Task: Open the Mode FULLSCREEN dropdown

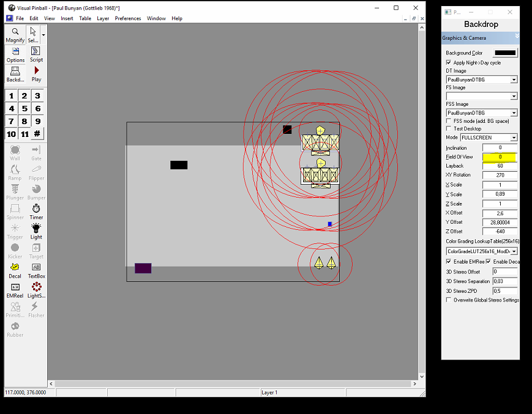Action: [514, 138]
